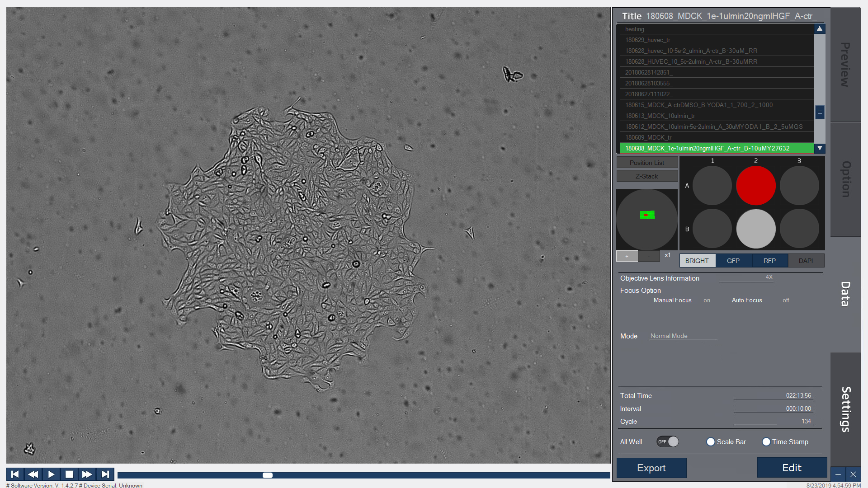This screenshot has width=868, height=488.
Task: Click the fast-forward button
Action: pos(87,474)
